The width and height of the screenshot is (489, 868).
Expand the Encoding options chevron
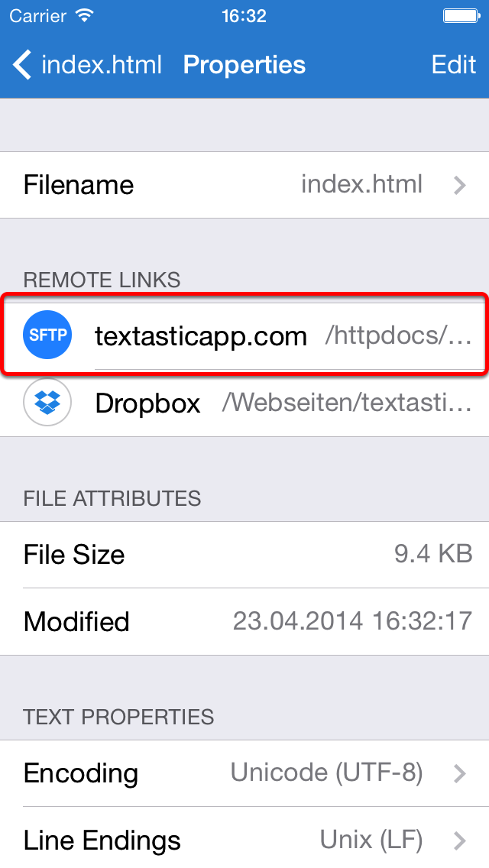459,773
